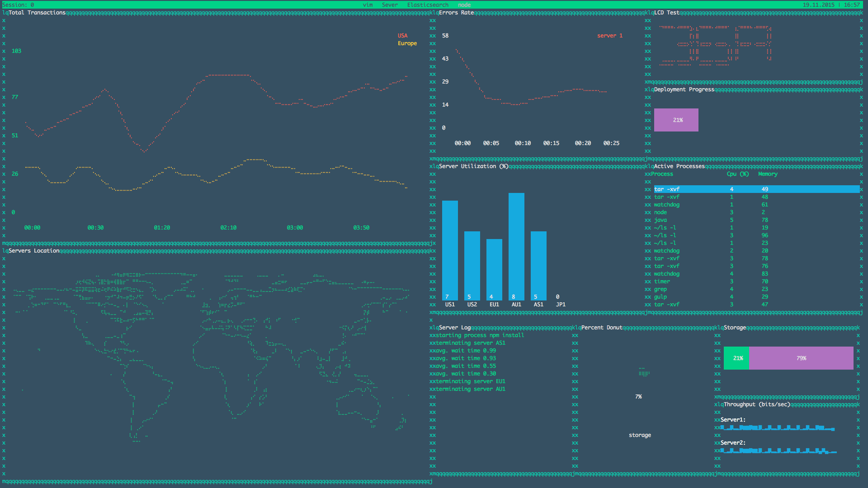Click the 19.11.2015 | 16:57 clock

click(831, 5)
